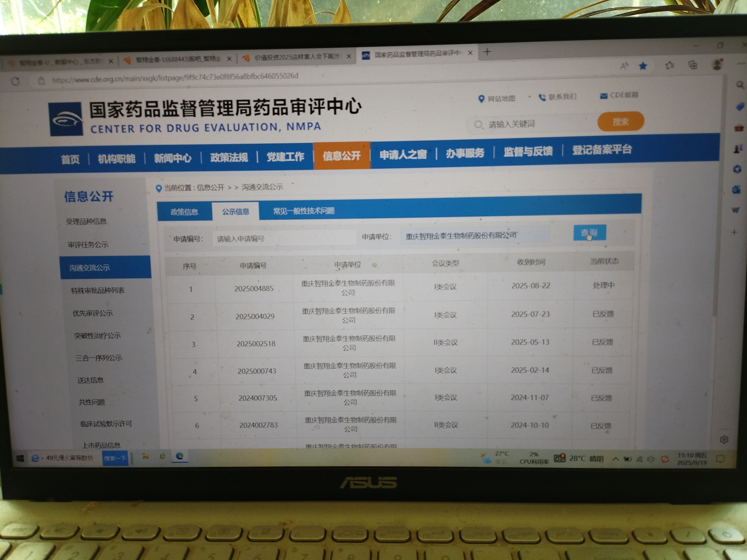Viewport: 747px width, 560px height.
Task: Open 政策法规 navigation item
Action: click(x=229, y=157)
